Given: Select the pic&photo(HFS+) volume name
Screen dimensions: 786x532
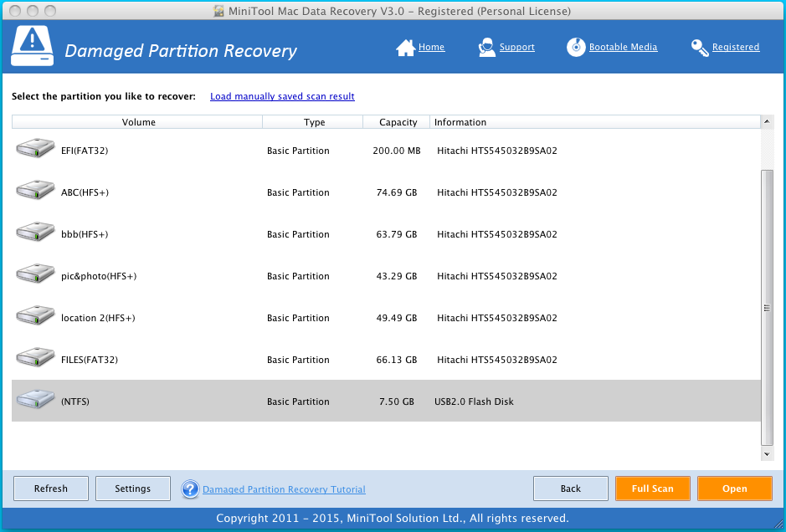Looking at the screenshot, I should coord(99,276).
